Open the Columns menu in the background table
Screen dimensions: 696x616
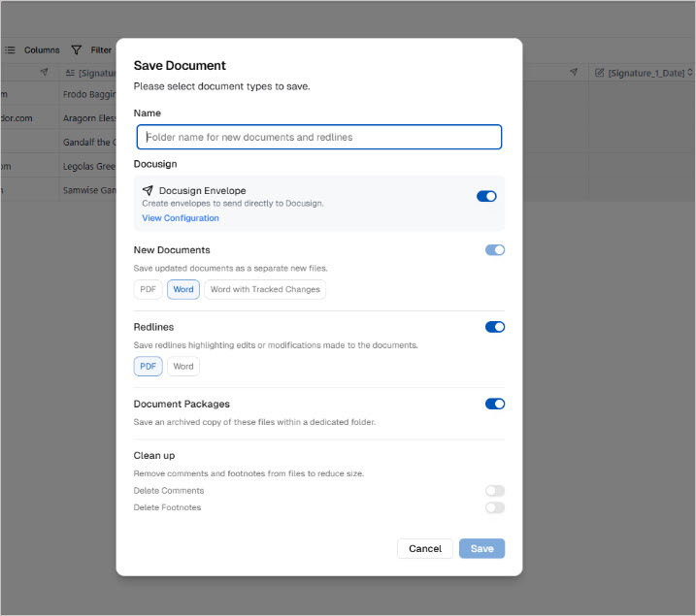[42, 50]
